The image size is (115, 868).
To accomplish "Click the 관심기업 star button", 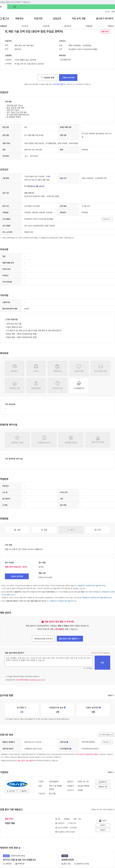I will pyautogui.click(x=11, y=791).
